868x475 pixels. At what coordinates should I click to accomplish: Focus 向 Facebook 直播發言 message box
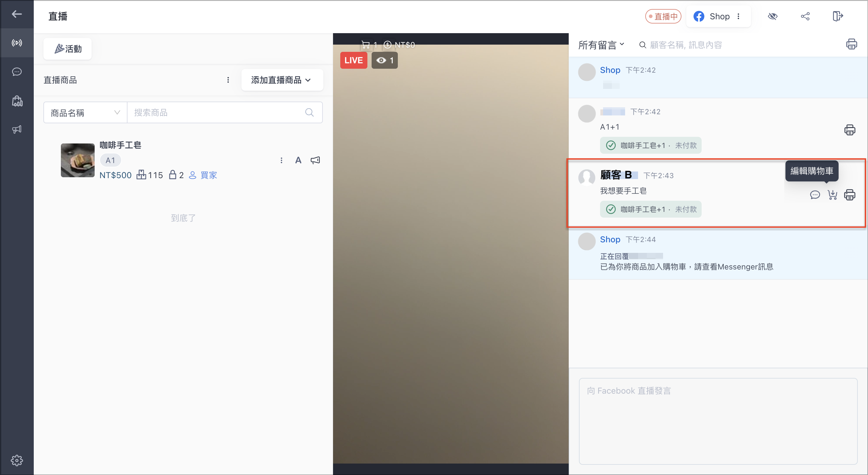[718, 421]
